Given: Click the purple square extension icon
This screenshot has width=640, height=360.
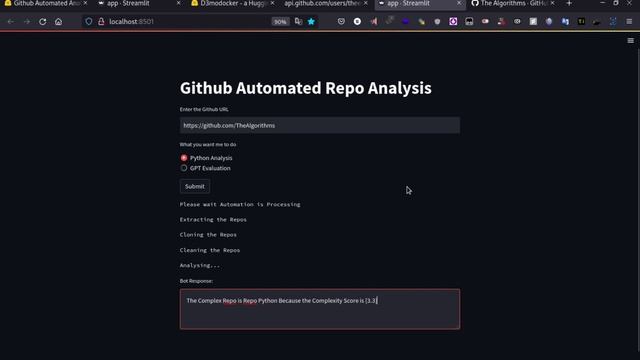Looking at the screenshot, I should tap(453, 21).
